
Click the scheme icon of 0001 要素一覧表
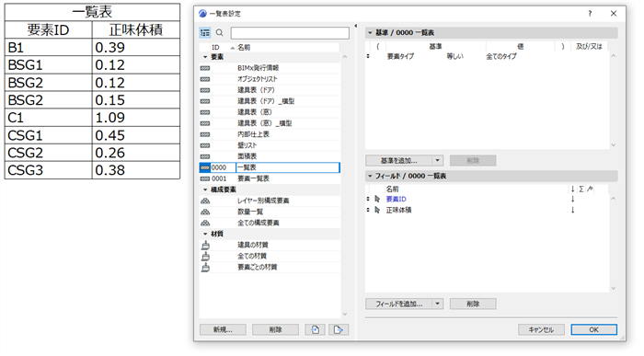click(x=205, y=179)
